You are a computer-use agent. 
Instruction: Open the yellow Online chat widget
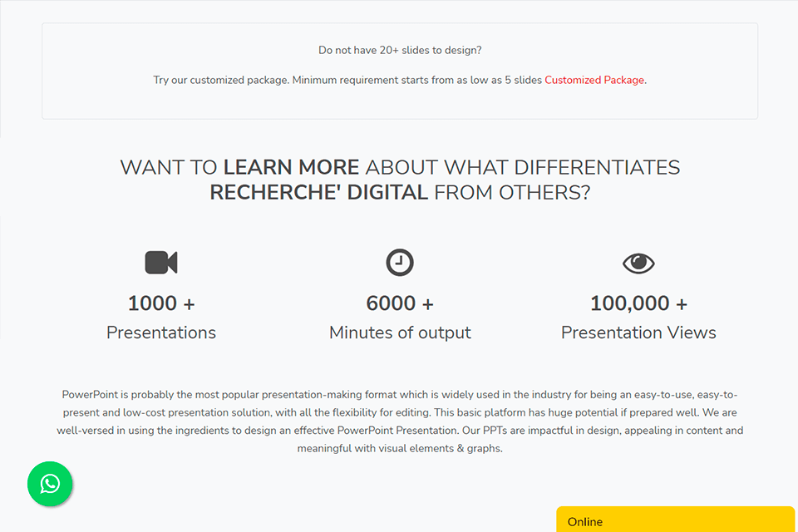coord(675,520)
